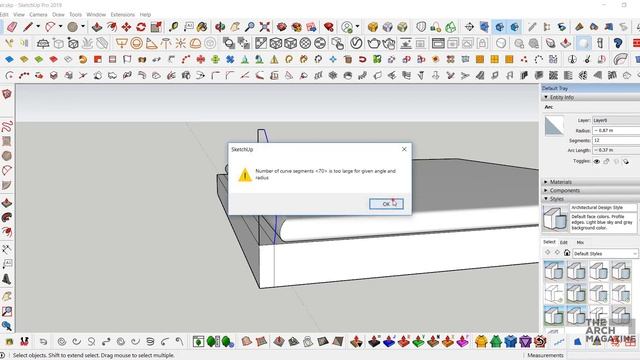Click the Architectural Design Style name field
The image size is (640, 360).
[x=603, y=207]
